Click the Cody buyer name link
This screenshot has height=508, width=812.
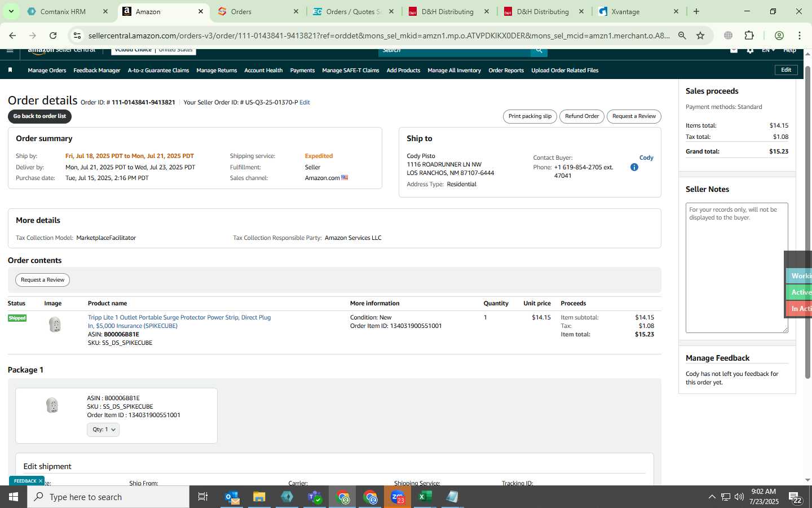coord(646,158)
